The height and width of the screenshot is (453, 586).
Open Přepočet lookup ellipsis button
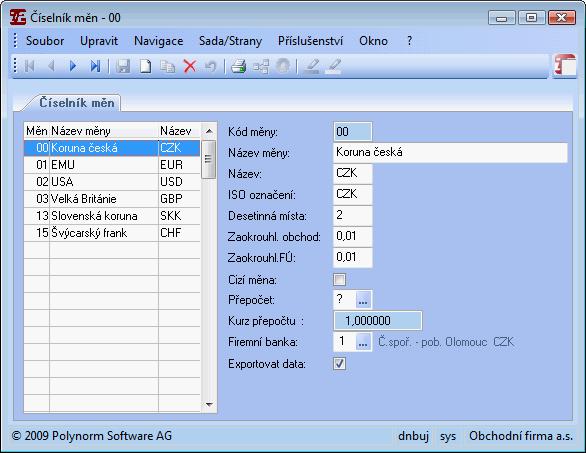click(363, 299)
